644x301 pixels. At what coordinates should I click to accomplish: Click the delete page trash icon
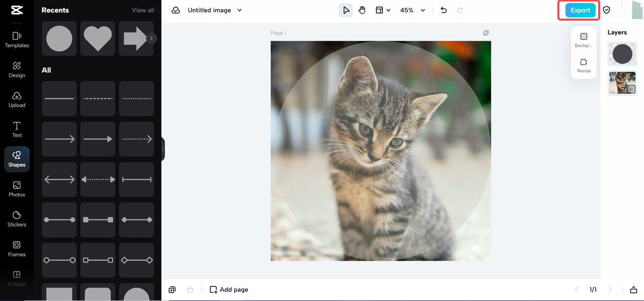click(190, 290)
